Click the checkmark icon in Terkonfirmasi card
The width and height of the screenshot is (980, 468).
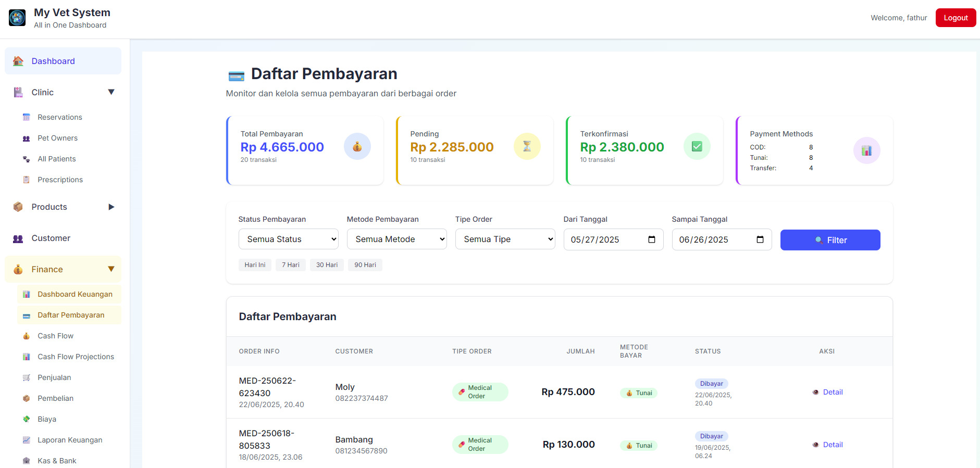pos(697,146)
